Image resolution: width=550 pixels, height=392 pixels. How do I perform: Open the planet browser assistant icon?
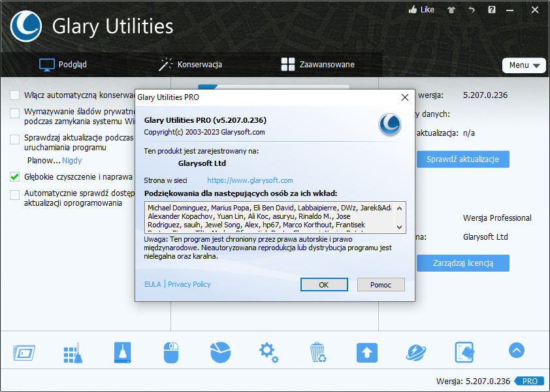pos(416,352)
